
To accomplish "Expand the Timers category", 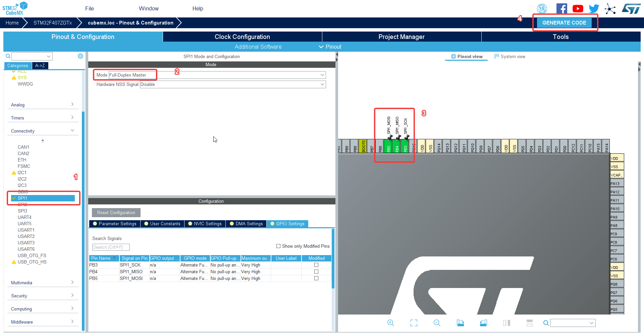I will click(43, 118).
